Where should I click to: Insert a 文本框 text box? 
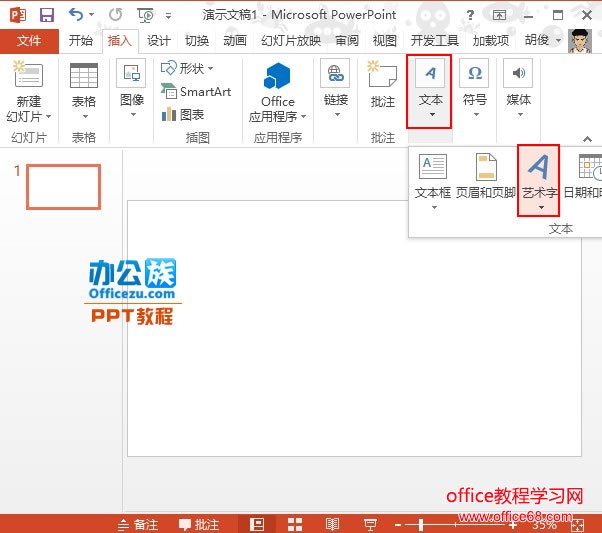coord(433,181)
